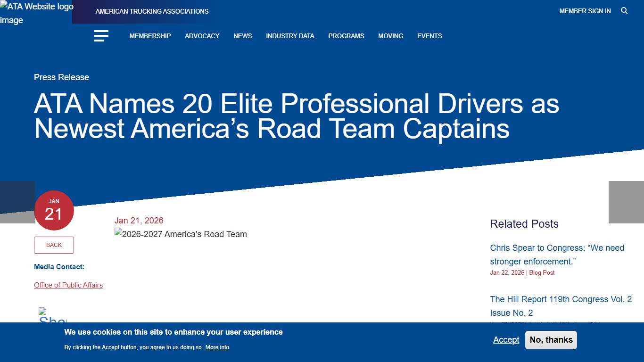Open the MOVING navigation item
Image resolution: width=644 pixels, height=362 pixels.
[x=390, y=36]
